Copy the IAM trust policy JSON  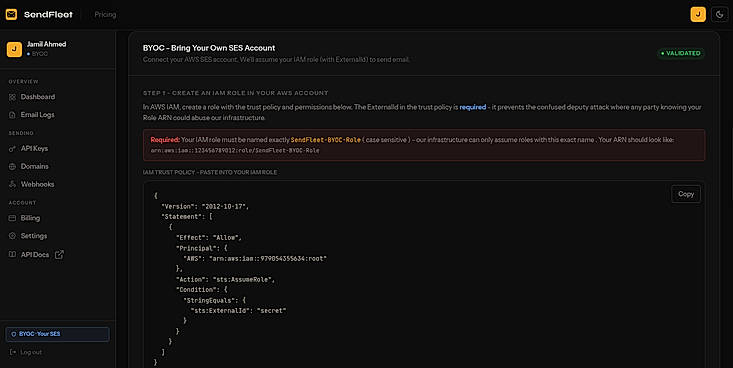click(686, 194)
